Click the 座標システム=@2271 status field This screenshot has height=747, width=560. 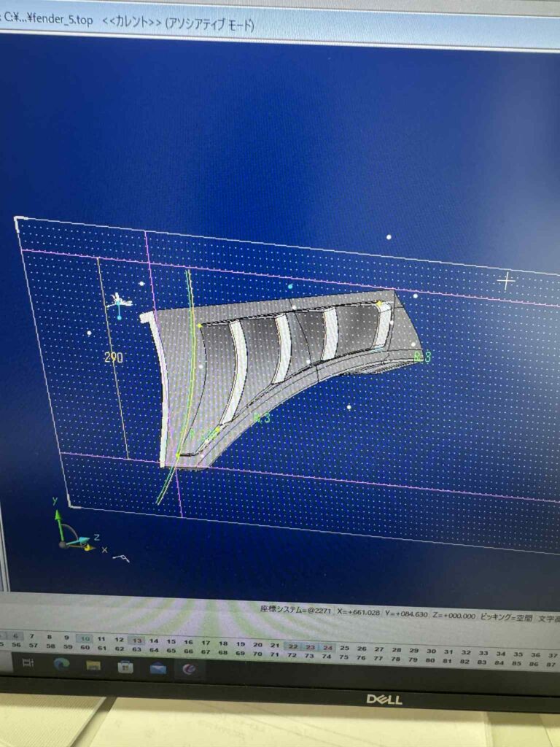295,608
